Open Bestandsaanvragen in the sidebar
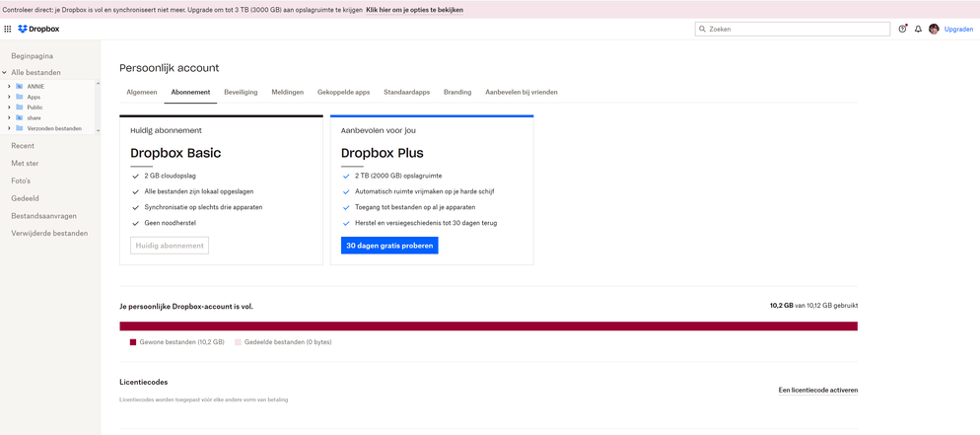The image size is (980, 435). (43, 216)
